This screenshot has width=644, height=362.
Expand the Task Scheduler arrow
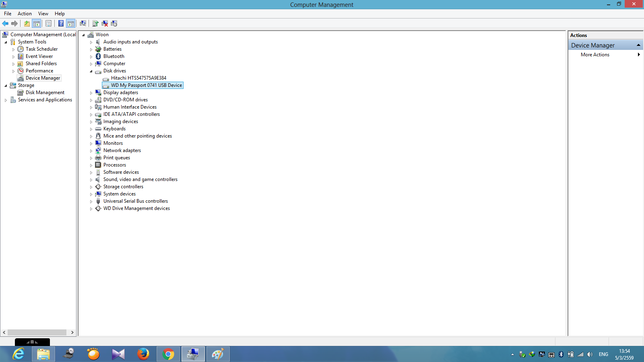click(13, 49)
